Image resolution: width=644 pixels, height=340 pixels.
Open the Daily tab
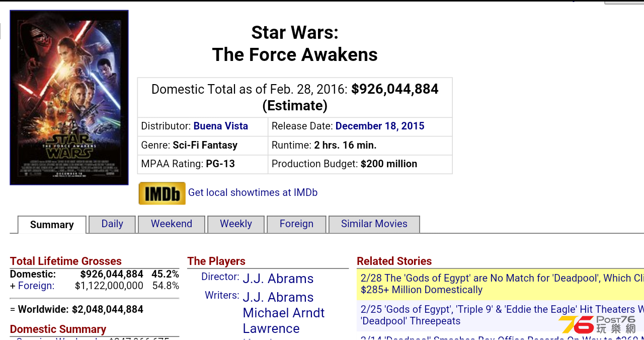tap(112, 224)
